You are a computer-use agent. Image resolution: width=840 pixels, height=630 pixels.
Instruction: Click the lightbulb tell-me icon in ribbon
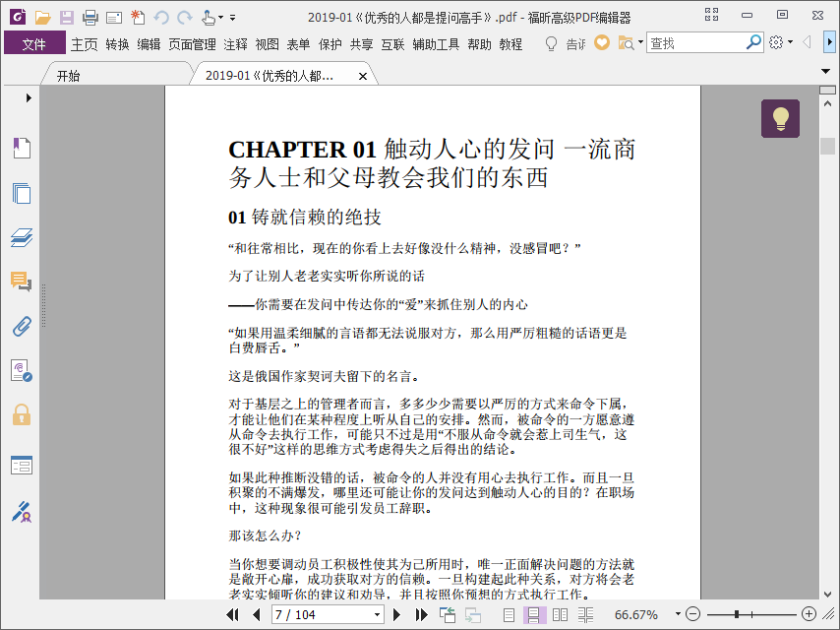551,43
